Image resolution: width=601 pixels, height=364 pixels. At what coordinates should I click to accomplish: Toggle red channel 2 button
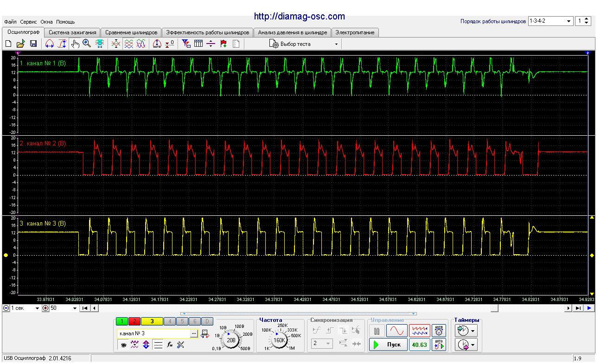coord(134,321)
